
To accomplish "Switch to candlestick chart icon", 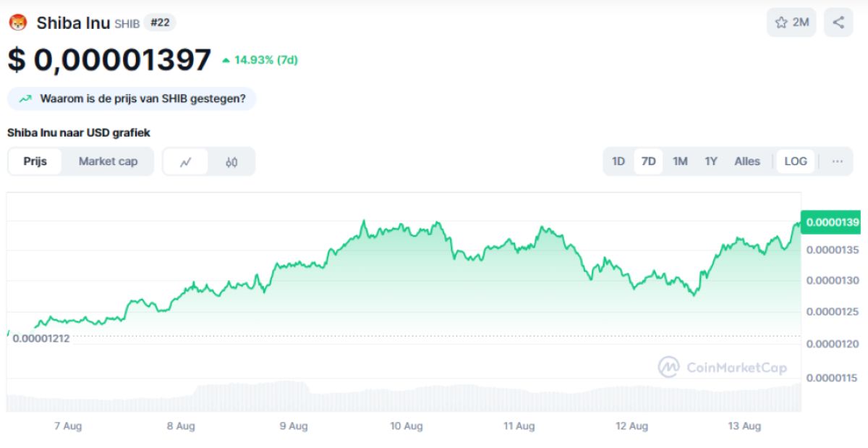I will [231, 161].
